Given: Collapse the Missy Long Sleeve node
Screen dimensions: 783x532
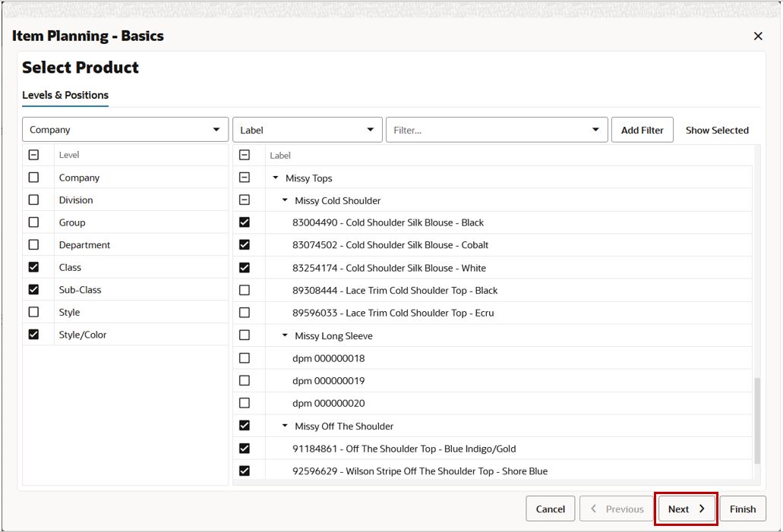Looking at the screenshot, I should (285, 335).
